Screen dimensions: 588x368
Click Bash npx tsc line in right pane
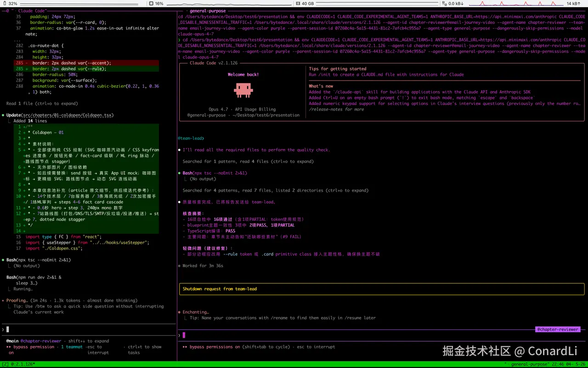(x=215, y=173)
